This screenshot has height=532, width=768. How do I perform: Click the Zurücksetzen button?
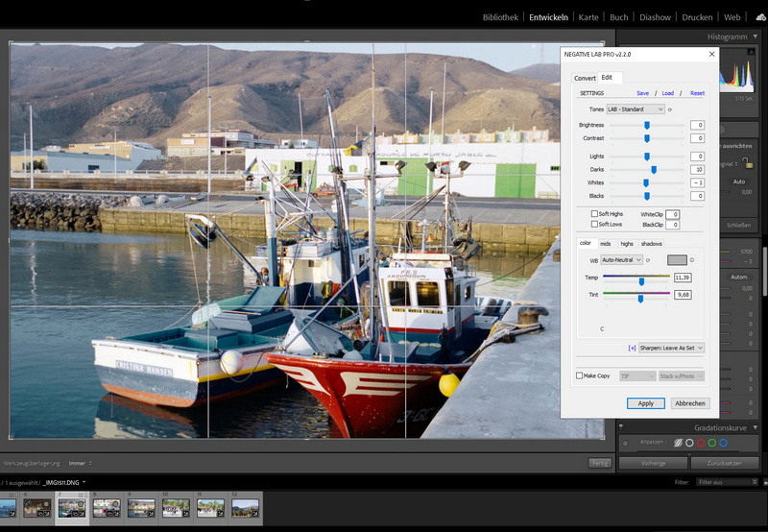pos(726,463)
